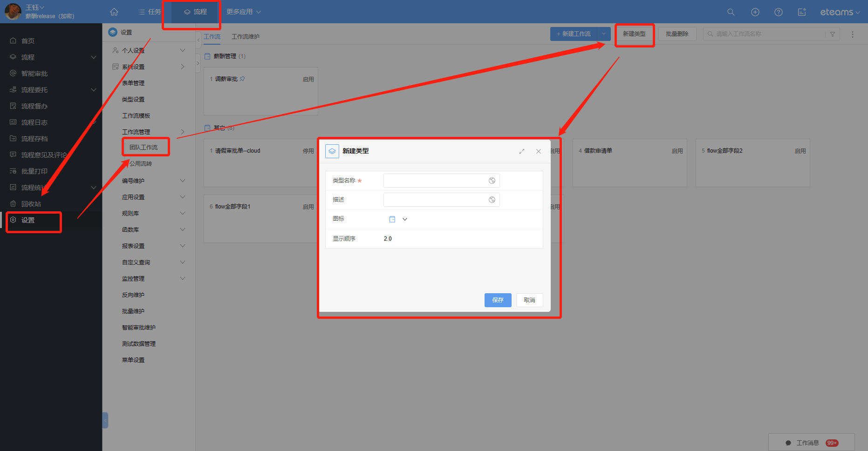The height and width of the screenshot is (451, 868).
Task: Open 借款申请单 workflow card
Action: tap(630, 163)
